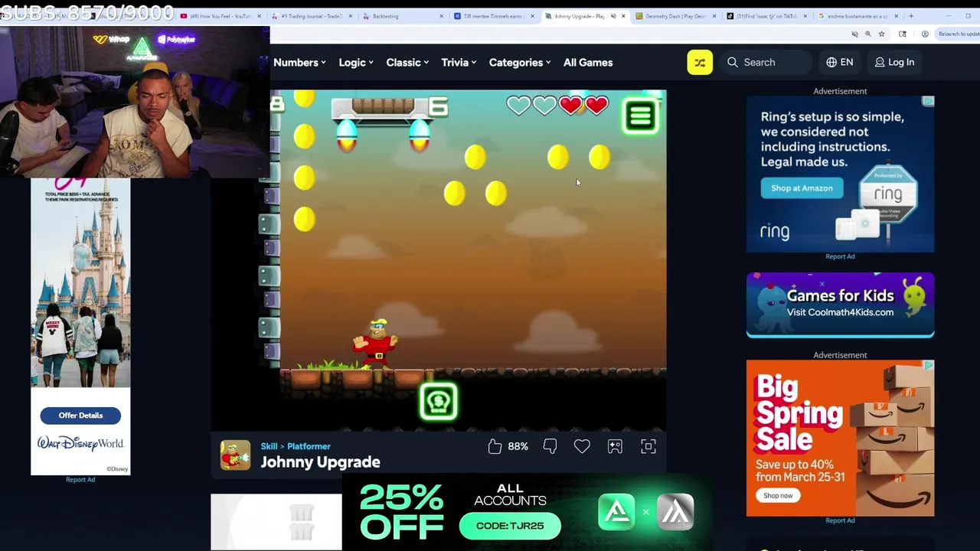The height and width of the screenshot is (551, 980).
Task: Enter fullscreen with the expand icon
Action: [648, 446]
